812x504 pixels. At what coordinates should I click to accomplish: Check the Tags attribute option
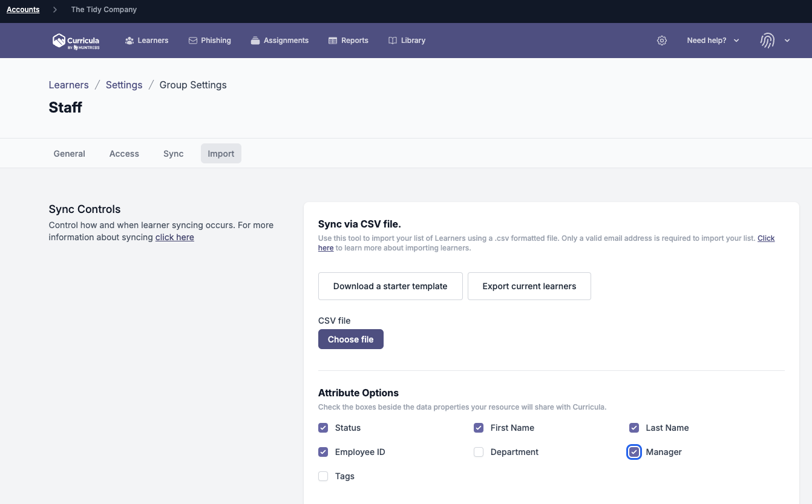pyautogui.click(x=323, y=476)
